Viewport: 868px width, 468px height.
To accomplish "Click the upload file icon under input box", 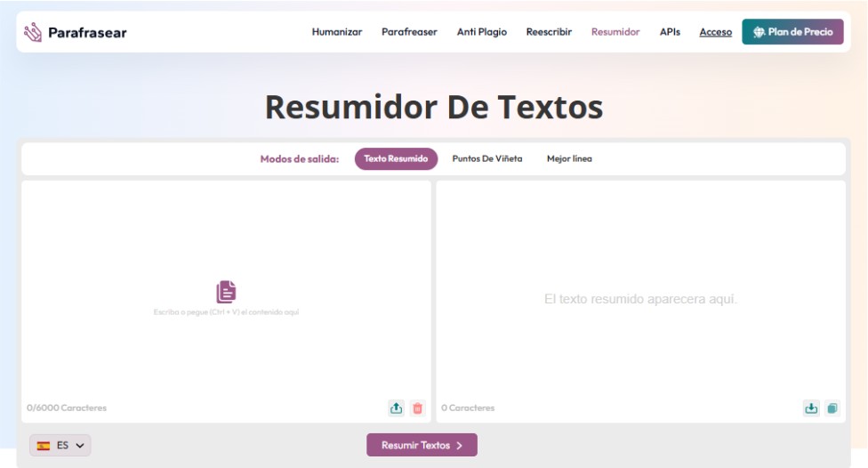I will point(396,408).
